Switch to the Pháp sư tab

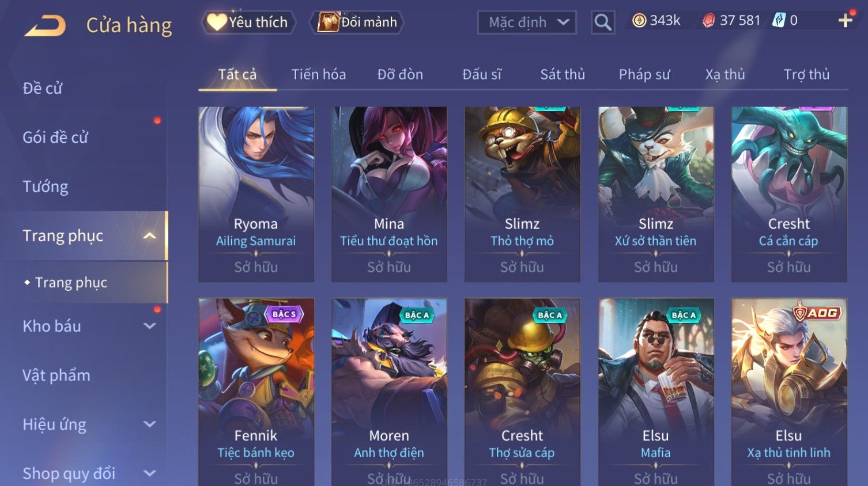[644, 74]
